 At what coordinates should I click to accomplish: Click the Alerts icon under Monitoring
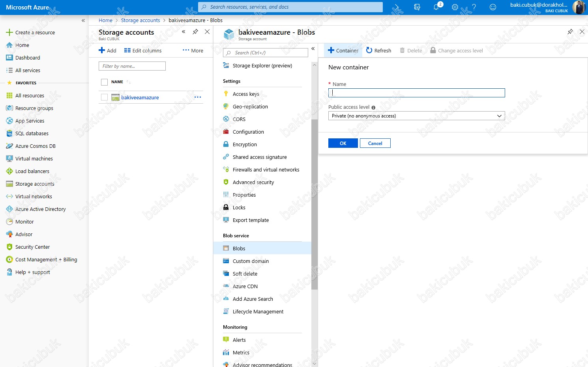(x=226, y=340)
